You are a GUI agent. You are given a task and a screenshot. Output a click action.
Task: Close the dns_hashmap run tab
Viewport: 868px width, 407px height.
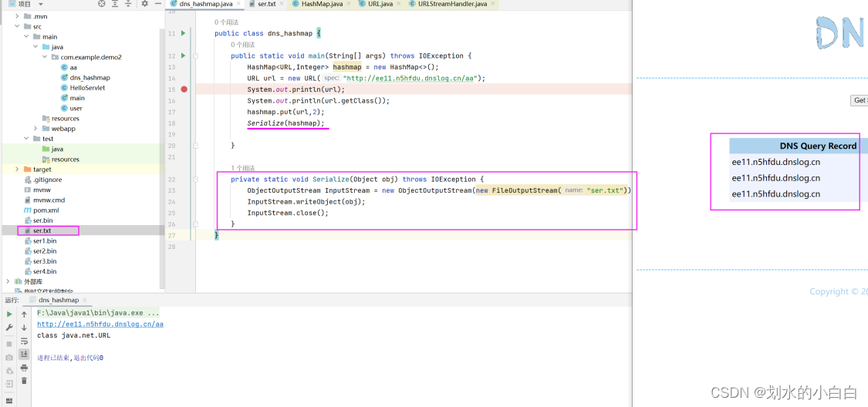tap(86, 301)
